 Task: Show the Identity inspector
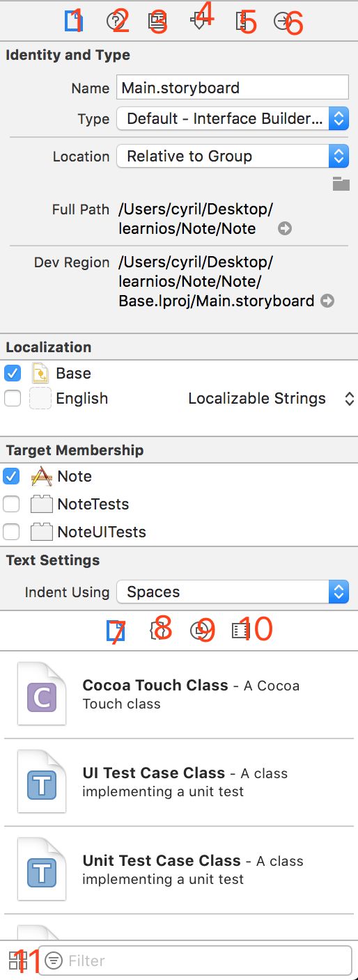[x=156, y=22]
